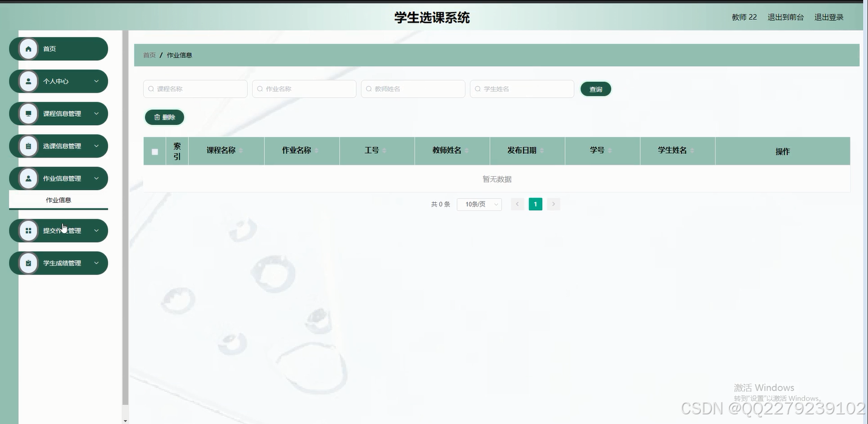Click the 学生成绩管理 badge icon
Screen dimensions: 868x424
(28, 263)
